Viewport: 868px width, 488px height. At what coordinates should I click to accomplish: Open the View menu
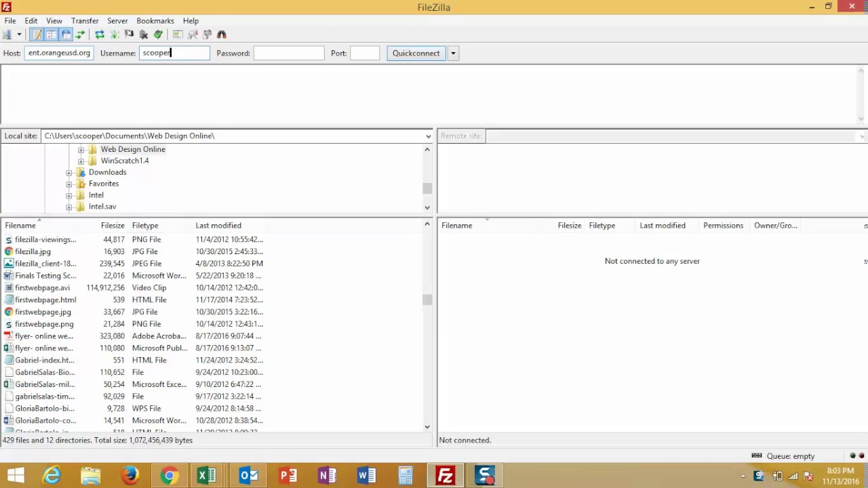(54, 21)
